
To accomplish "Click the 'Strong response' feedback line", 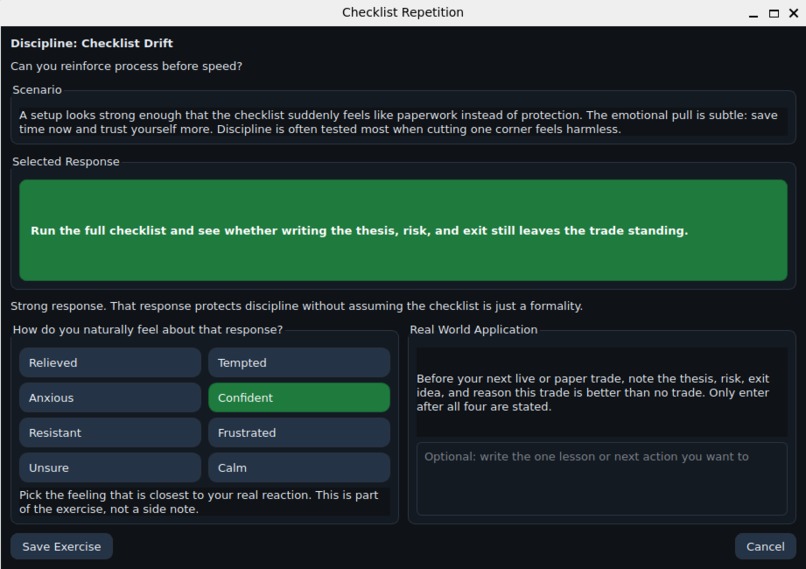I will click(x=297, y=306).
